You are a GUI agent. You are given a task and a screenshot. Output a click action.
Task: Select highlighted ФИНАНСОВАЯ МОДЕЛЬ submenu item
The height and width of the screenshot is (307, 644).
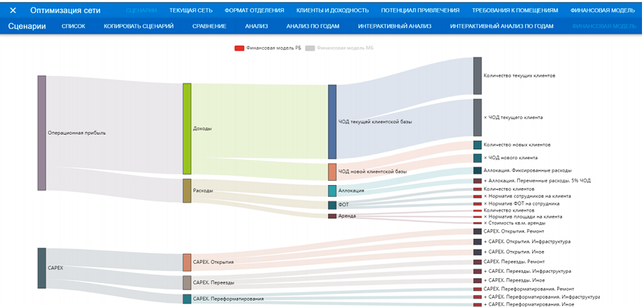pyautogui.click(x=604, y=27)
